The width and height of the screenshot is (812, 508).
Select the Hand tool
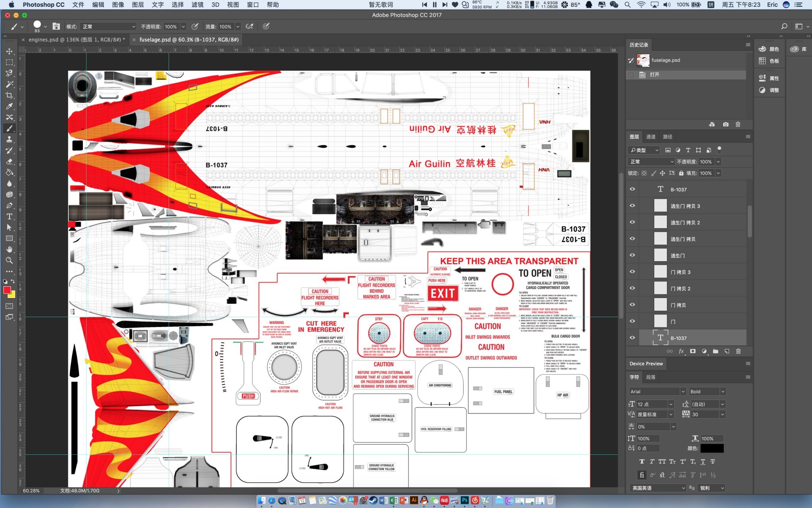pyautogui.click(x=10, y=249)
